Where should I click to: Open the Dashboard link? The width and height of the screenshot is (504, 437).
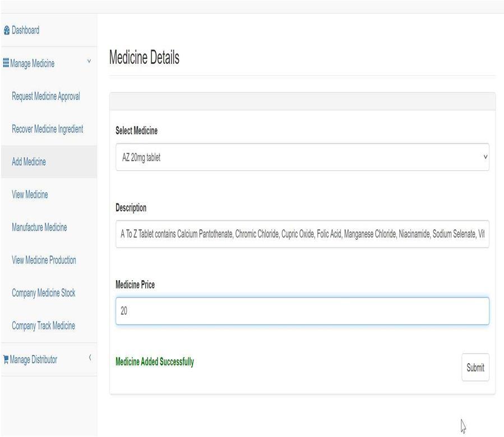(25, 30)
